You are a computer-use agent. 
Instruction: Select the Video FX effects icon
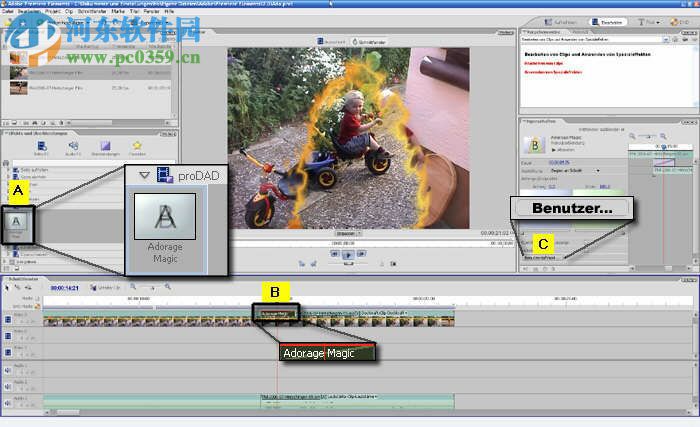click(x=42, y=147)
